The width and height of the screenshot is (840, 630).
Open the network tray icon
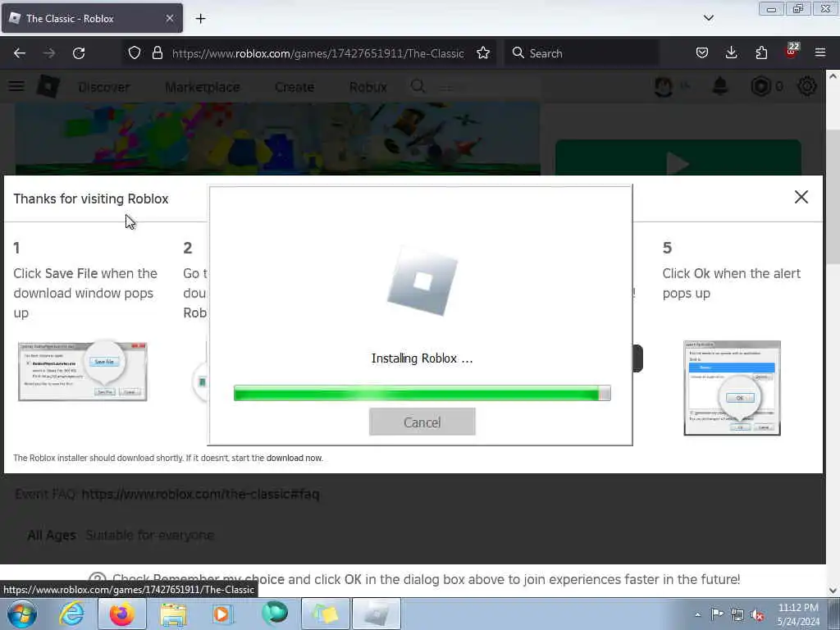737,614
